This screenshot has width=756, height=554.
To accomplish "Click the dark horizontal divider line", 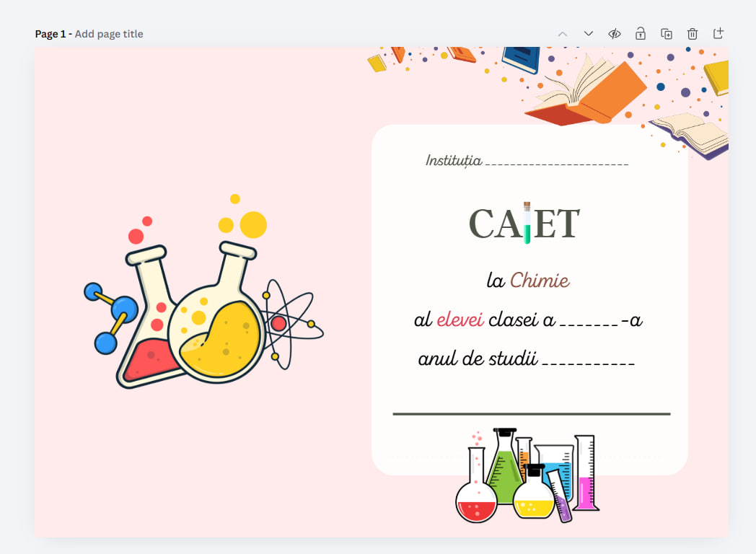I will coord(531,414).
